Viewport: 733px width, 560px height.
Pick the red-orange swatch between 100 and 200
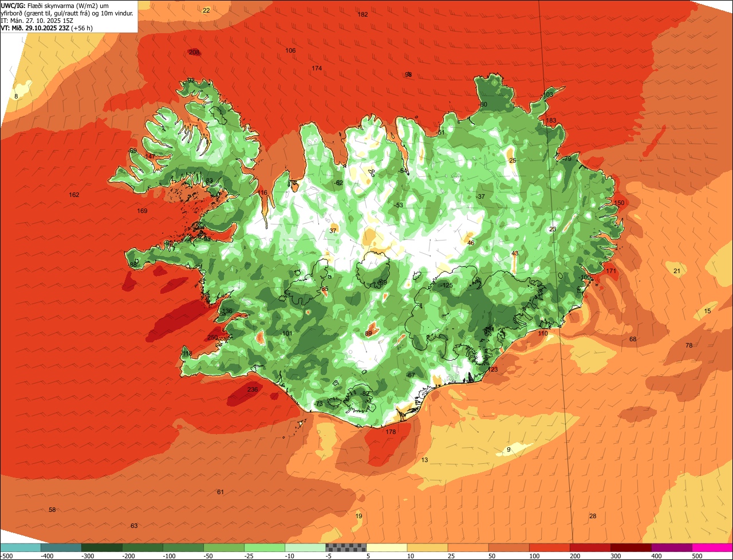point(549,547)
